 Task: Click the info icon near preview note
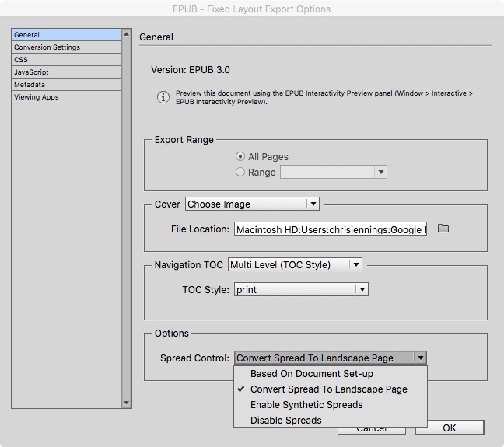tap(163, 97)
